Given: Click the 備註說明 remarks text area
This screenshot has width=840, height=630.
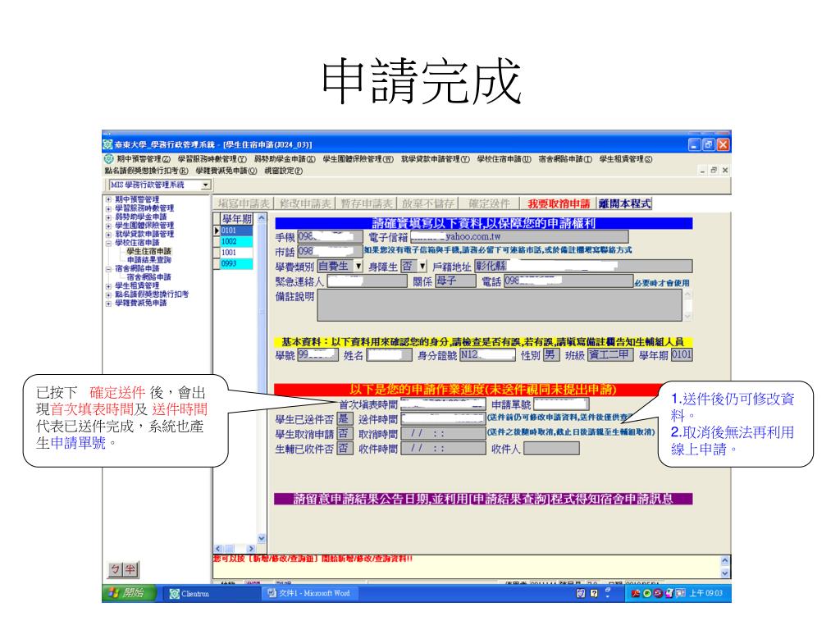Looking at the screenshot, I should pyautogui.click(x=500, y=305).
